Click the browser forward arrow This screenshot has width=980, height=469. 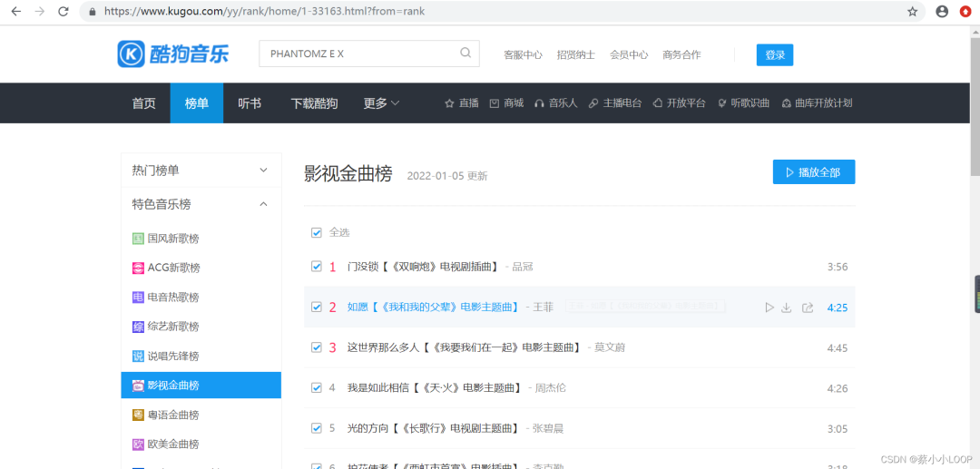(x=39, y=11)
